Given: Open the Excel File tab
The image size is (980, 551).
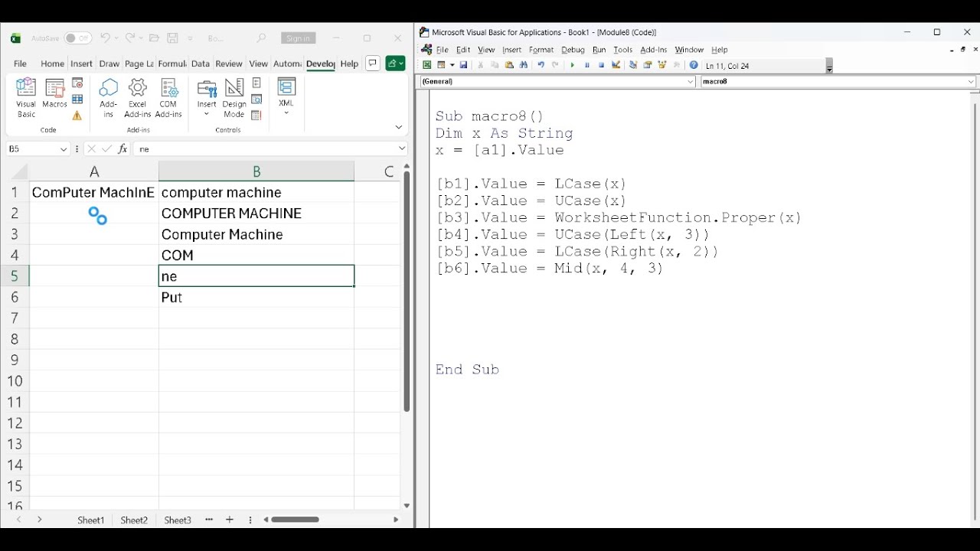Looking at the screenshot, I should [x=21, y=64].
